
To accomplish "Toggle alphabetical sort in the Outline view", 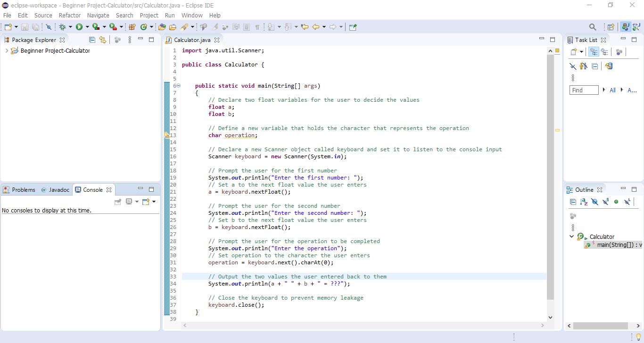I will click(x=584, y=202).
